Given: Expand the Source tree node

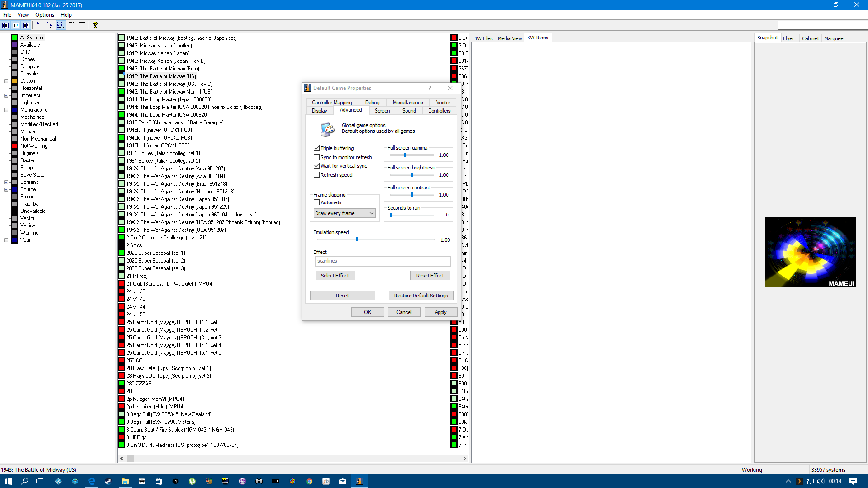Looking at the screenshot, I should click(x=6, y=189).
